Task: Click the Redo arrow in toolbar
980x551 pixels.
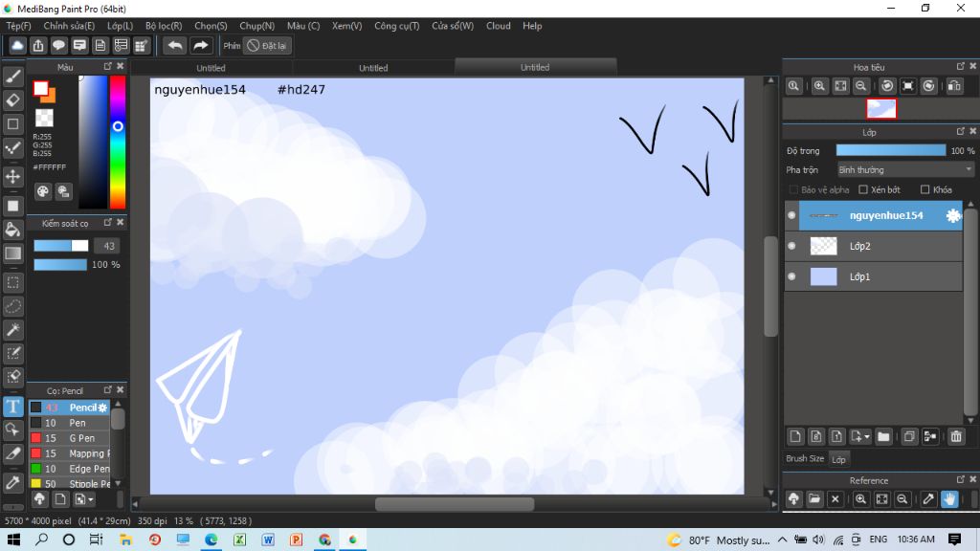Action: tap(201, 46)
